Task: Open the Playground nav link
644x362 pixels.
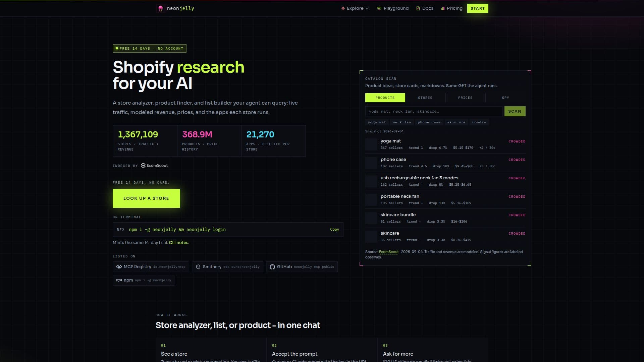Action: click(393, 8)
